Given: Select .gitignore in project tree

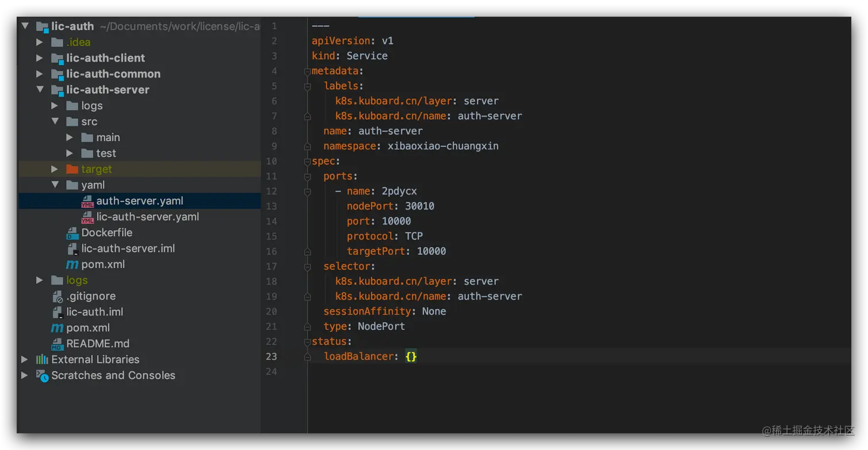Looking at the screenshot, I should pos(91,296).
